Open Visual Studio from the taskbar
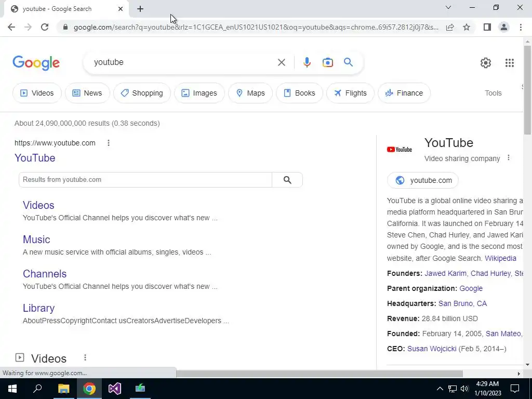This screenshot has width=532, height=399. 115,389
